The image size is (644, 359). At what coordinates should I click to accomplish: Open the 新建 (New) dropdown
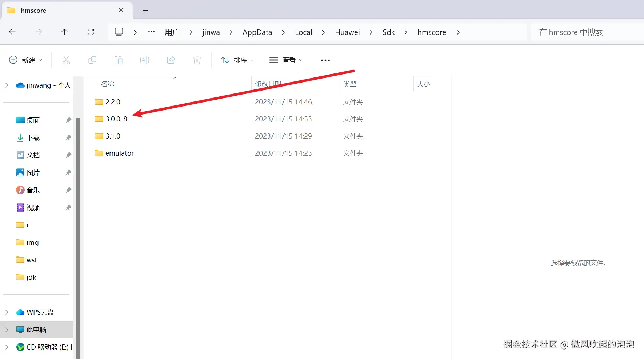pyautogui.click(x=26, y=60)
